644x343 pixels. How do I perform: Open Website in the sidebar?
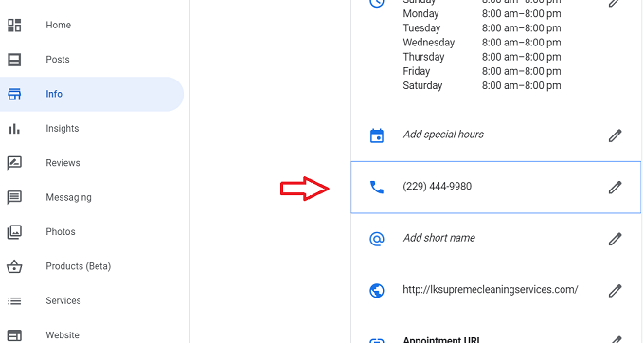63,335
